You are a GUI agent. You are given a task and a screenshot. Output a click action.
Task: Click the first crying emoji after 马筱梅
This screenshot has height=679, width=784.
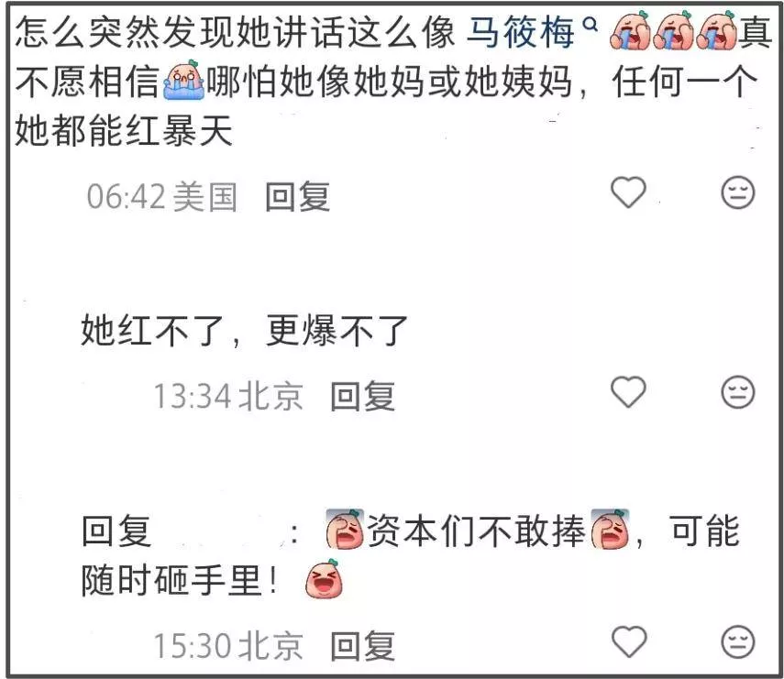630,30
